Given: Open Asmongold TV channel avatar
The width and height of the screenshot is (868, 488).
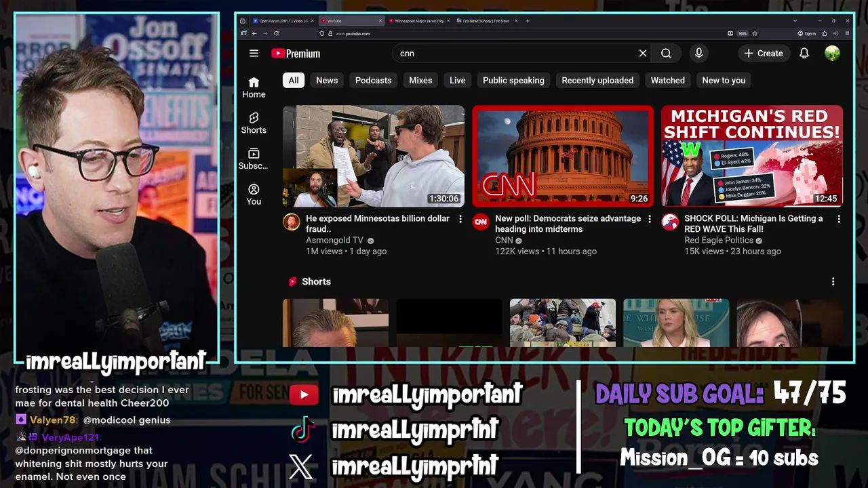Looking at the screenshot, I should [292, 222].
